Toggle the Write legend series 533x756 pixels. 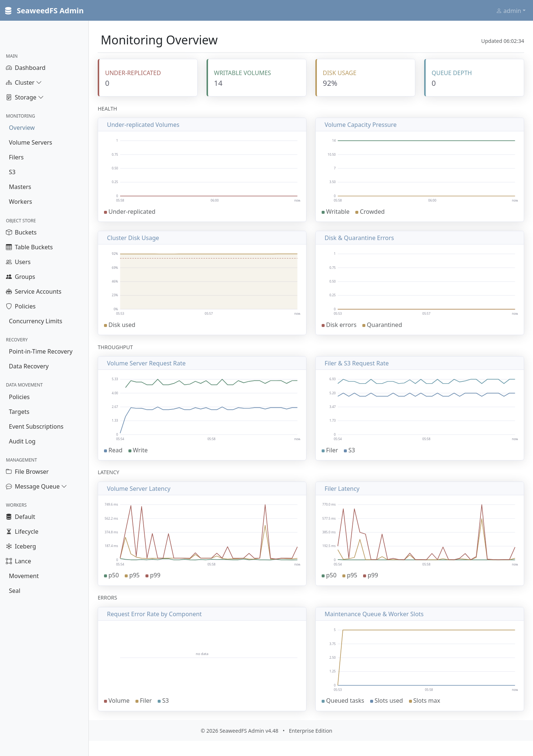coord(138,450)
